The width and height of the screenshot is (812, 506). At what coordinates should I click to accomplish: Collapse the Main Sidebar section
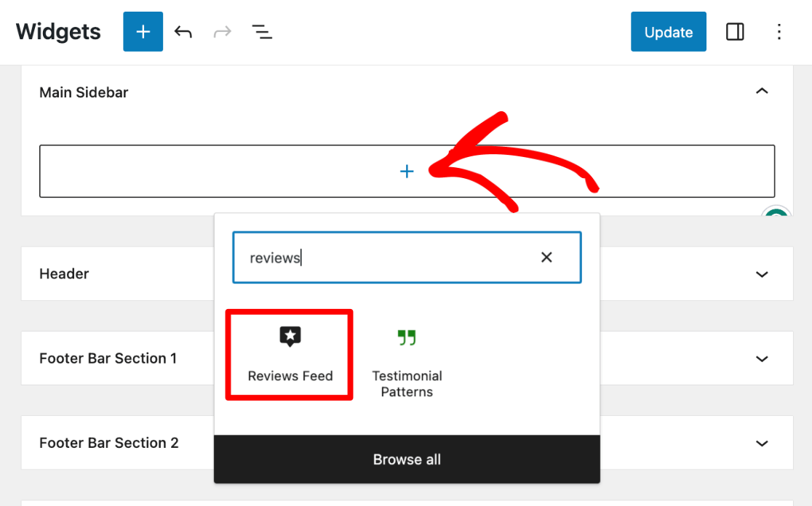(762, 91)
